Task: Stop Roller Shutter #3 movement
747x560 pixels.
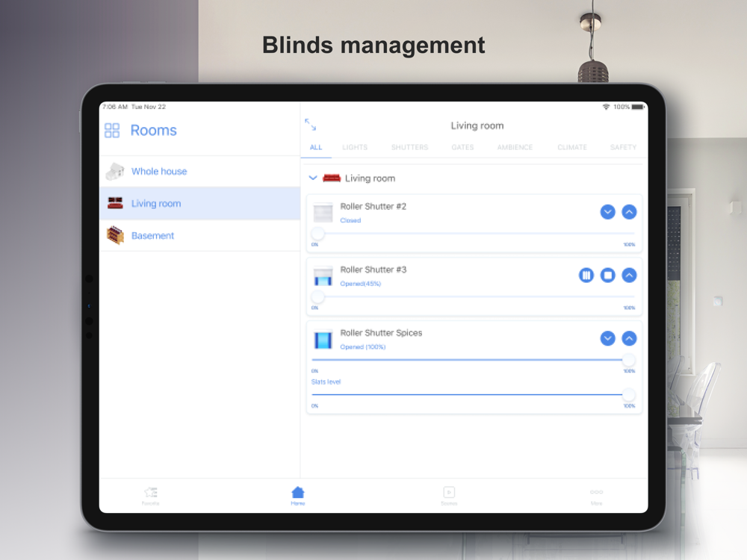Action: point(607,276)
